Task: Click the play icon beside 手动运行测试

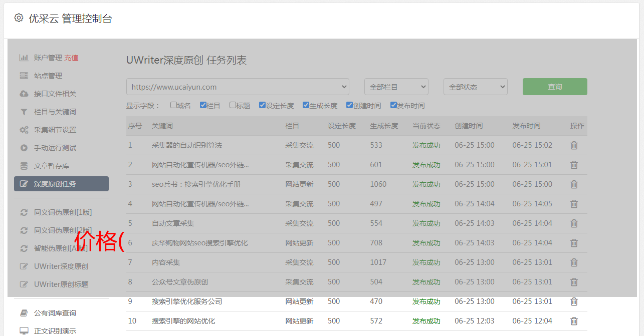Action: pos(24,148)
